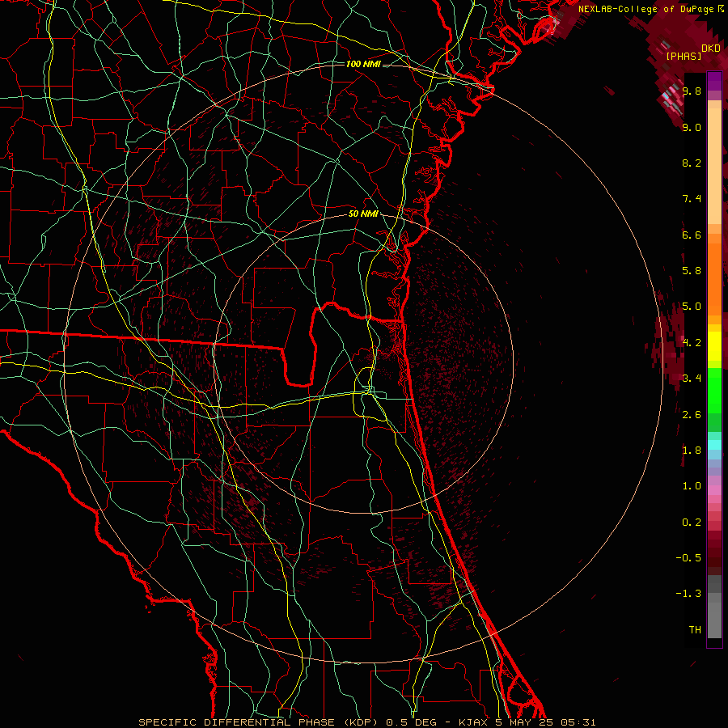Pick the cyan segment of the color bar
Viewport: 728px width, 728px height.
pos(714,444)
